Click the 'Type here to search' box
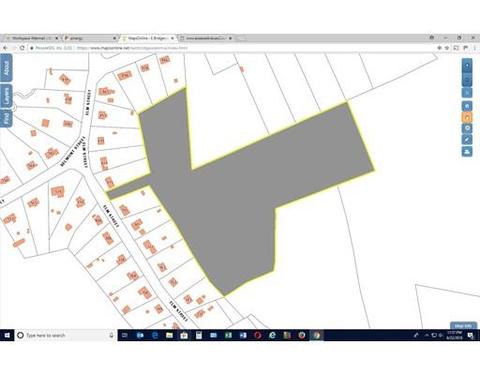This screenshot has width=480, height=375. 65,335
